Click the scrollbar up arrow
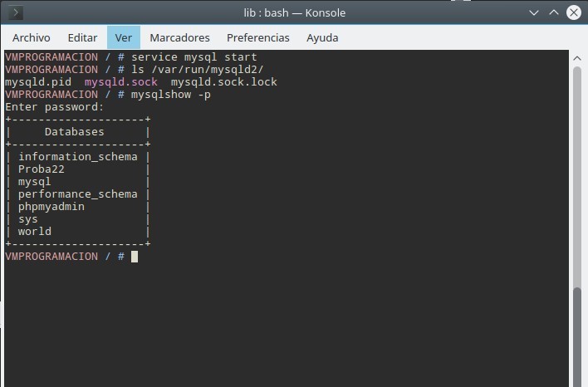This screenshot has height=387, width=588. (x=577, y=58)
